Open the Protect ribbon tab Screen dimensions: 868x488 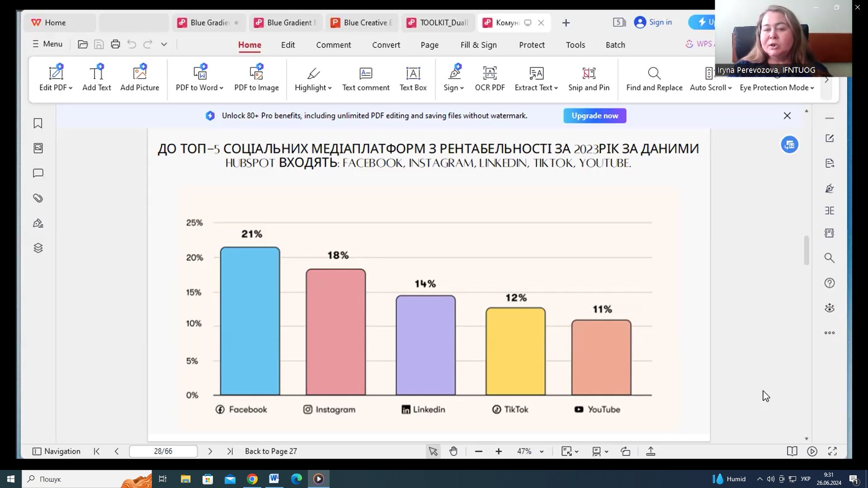[532, 45]
